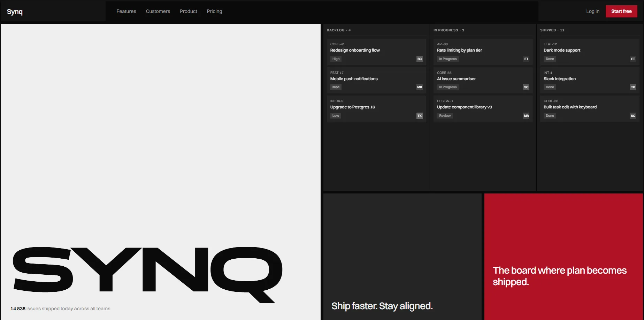Image resolution: width=644 pixels, height=320 pixels.
Task: Click SC avatar on Bulk task edit card
Action: pos(633,116)
